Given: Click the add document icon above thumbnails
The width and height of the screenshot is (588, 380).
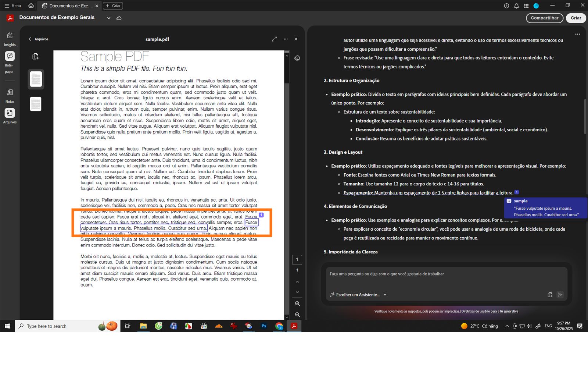Looking at the screenshot, I should 35,56.
